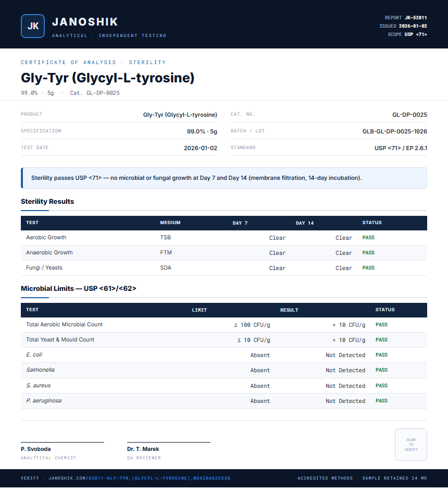The image size is (448, 502).
Task: Click Not Detected result for Salmonella
Action: 345,370
